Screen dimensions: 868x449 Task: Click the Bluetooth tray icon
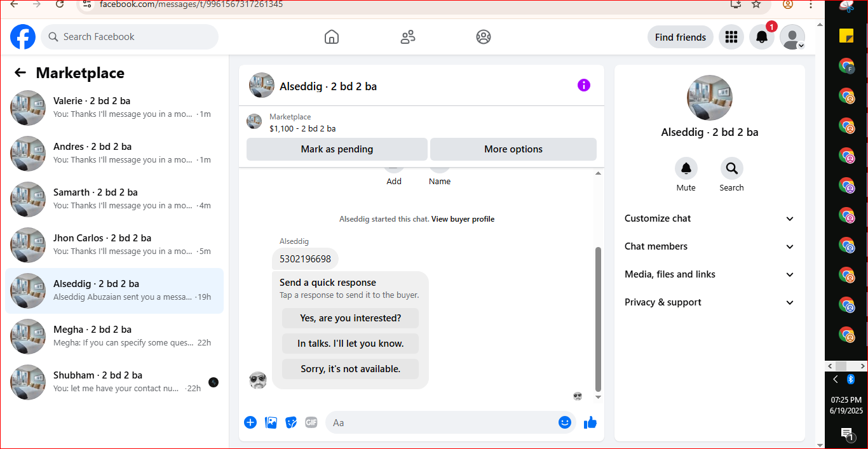point(851,379)
